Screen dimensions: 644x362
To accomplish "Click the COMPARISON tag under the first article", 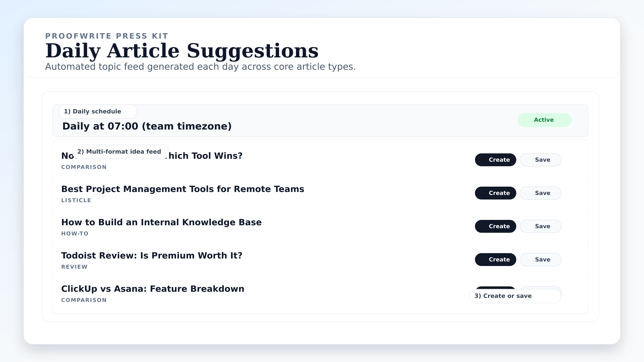I will pos(84,167).
